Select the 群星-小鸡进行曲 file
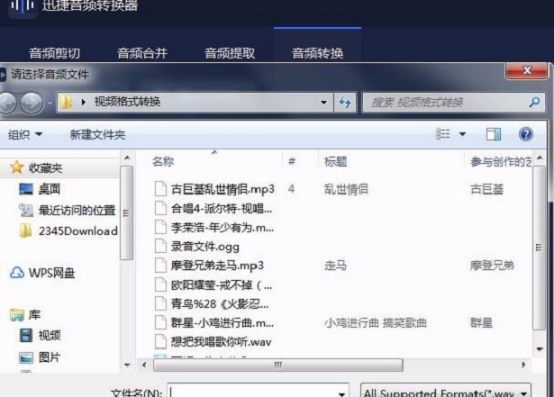This screenshot has width=554, height=397. point(222,323)
